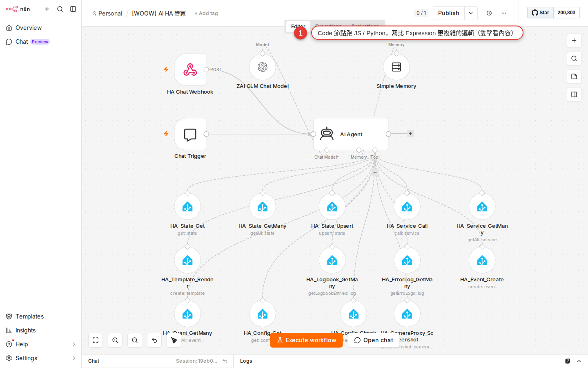The image size is (588, 368).
Task: Publish the workflow
Action: point(449,13)
